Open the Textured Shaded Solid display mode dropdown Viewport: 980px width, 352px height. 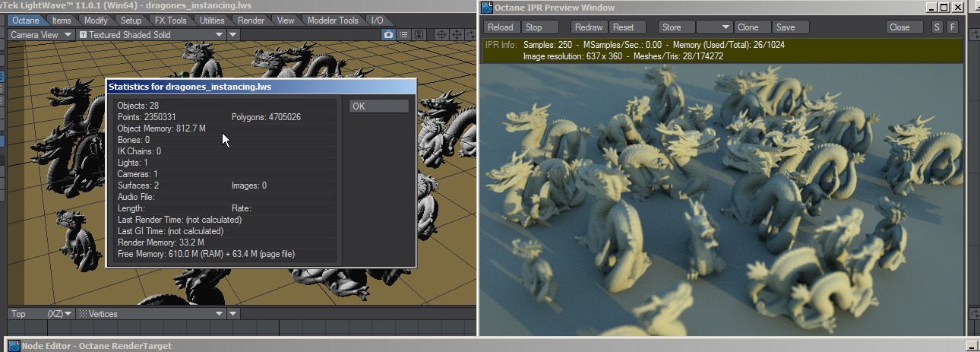[x=152, y=35]
